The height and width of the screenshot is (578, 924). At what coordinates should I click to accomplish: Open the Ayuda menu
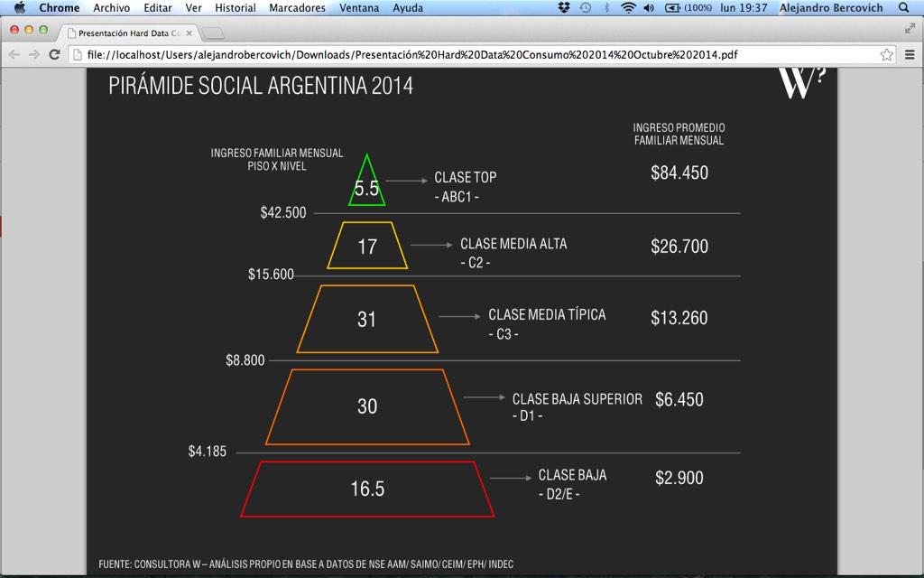click(408, 7)
